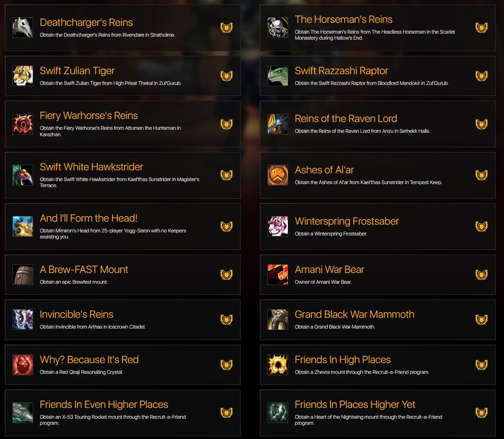Viewport: 504px width, 439px height.
Task: Open the And I'll Form the Head! title
Action: coord(89,218)
